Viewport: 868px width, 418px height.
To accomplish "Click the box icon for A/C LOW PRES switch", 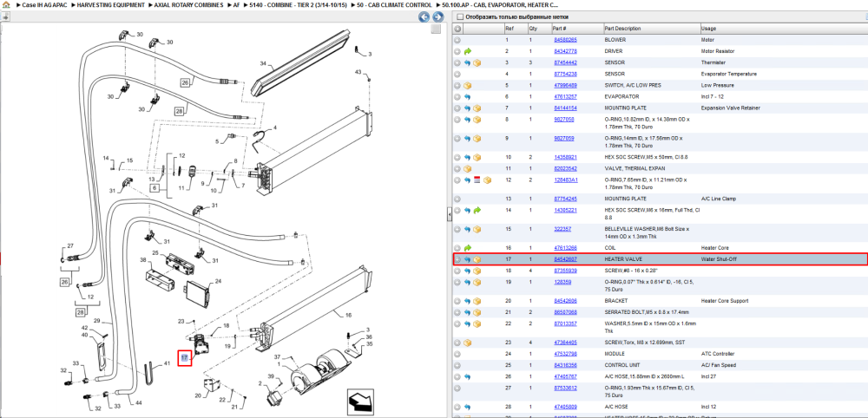I will tap(468, 86).
